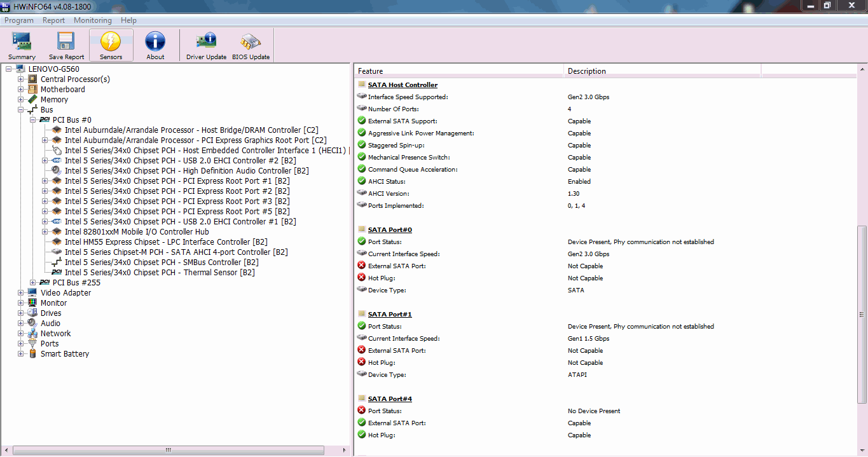Viewport: 868px width, 457px height.
Task: Expand the PCI Bus #255 node
Action: 33,283
